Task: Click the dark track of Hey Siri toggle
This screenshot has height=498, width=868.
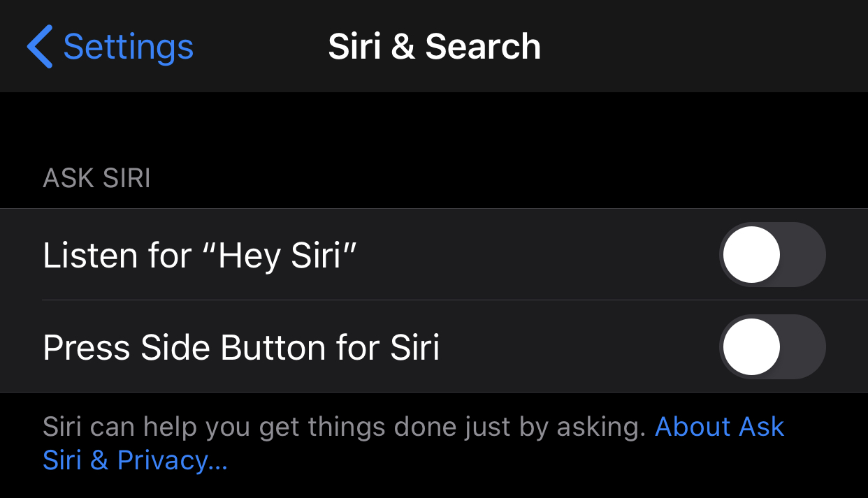Action: (804, 255)
